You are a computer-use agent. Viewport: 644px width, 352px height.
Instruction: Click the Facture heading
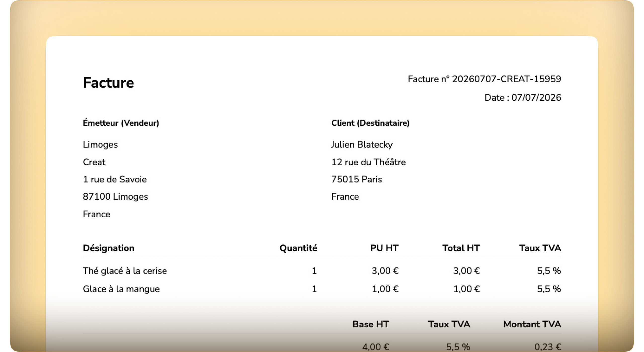pos(108,83)
